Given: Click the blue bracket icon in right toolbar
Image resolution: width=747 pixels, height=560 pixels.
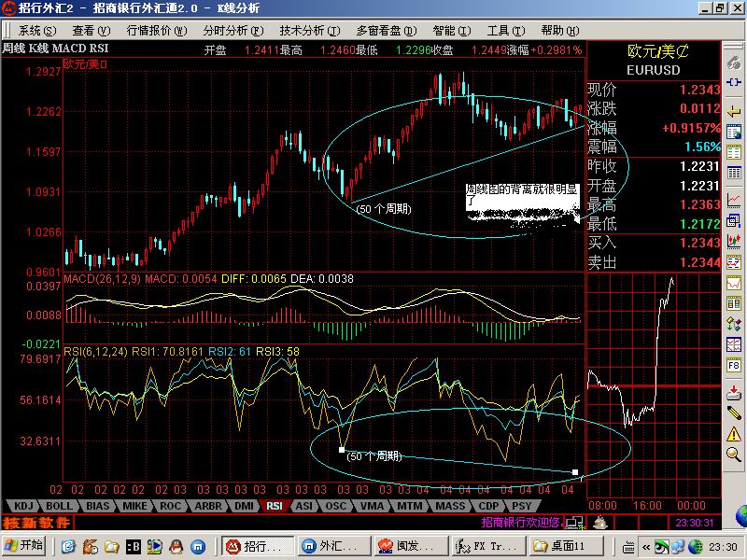Looking at the screenshot, I should tap(734, 82).
